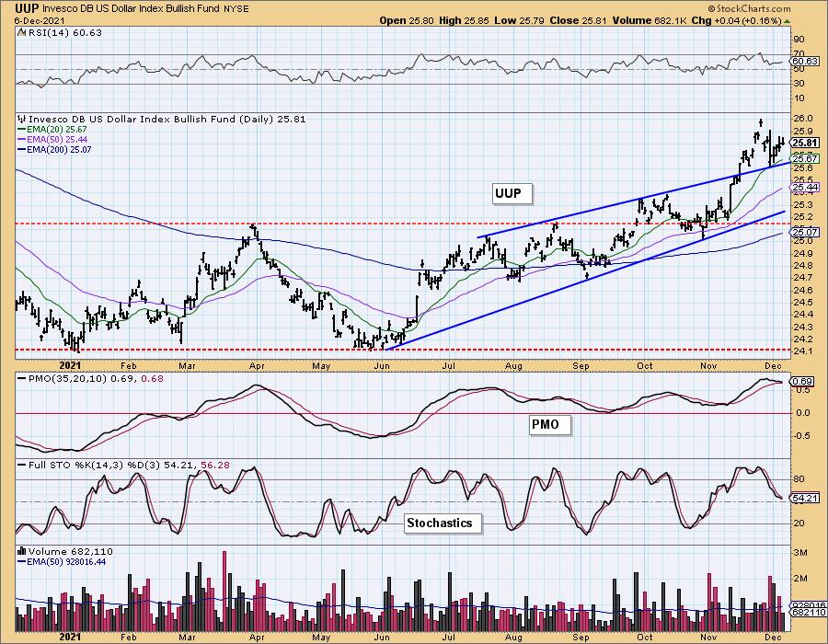Click the 6-Dec-2021 date label
The width and height of the screenshot is (828, 644).
[x=40, y=20]
